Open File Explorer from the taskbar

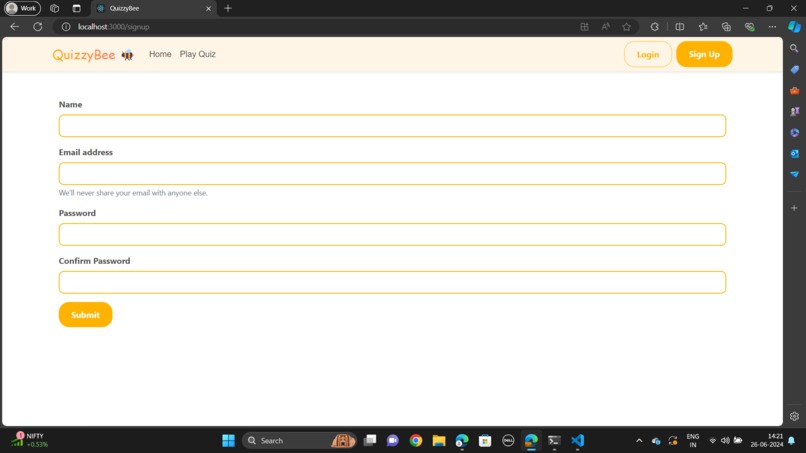[x=439, y=441]
